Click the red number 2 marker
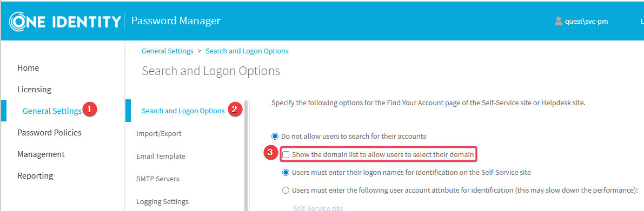Viewport: 644px width, 211px height. (x=235, y=110)
